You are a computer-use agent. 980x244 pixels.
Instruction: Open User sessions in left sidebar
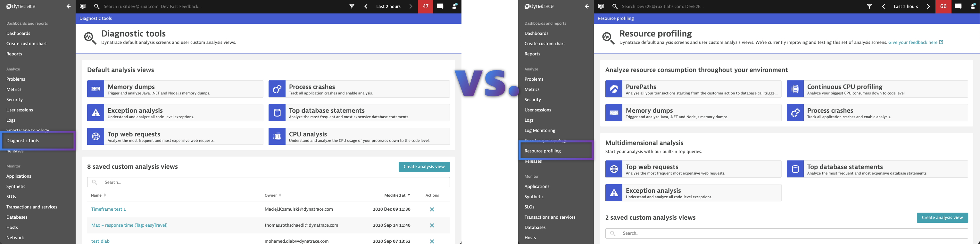tap(20, 110)
